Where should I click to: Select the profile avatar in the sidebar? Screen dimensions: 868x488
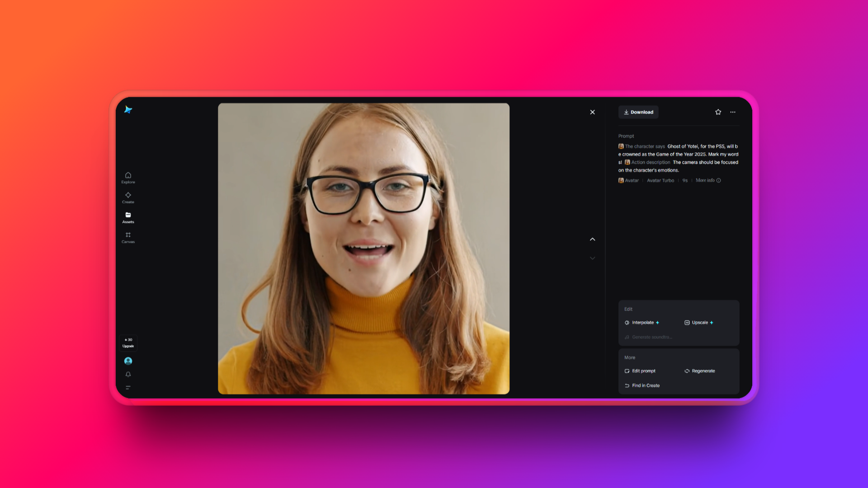[x=128, y=361]
